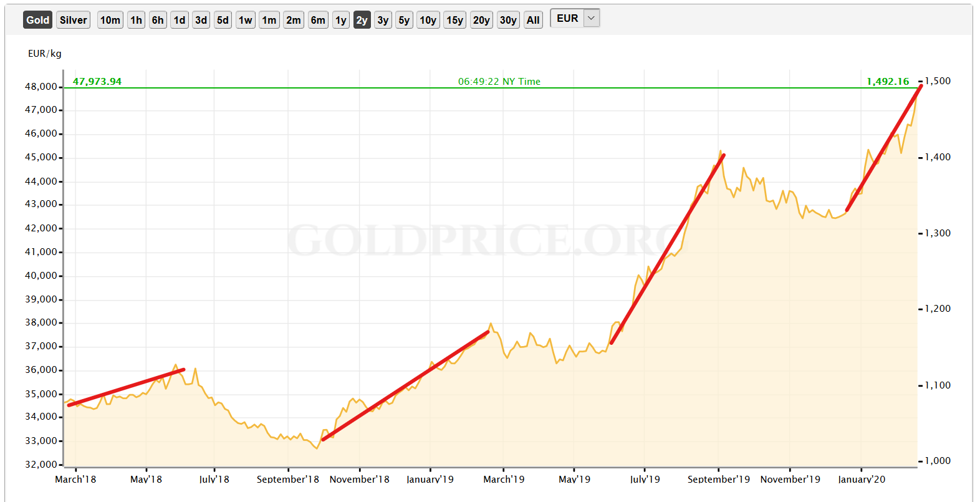This screenshot has height=502, width=980.
Task: Change range to 1y
Action: [340, 20]
